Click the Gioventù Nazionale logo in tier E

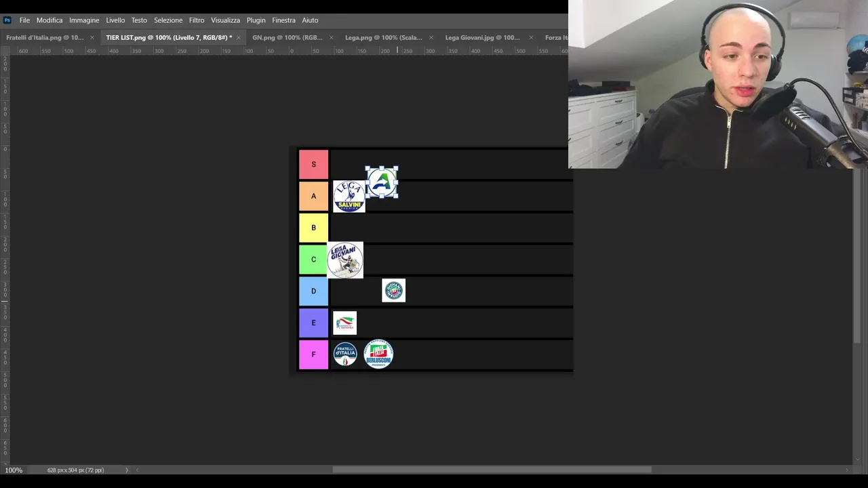click(344, 323)
